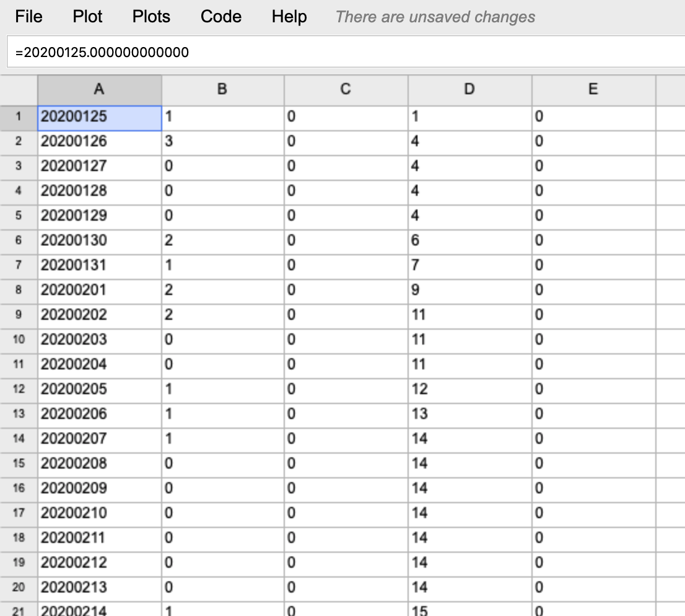This screenshot has height=616, width=685.
Task: Select row 15 header
Action: pos(19,465)
